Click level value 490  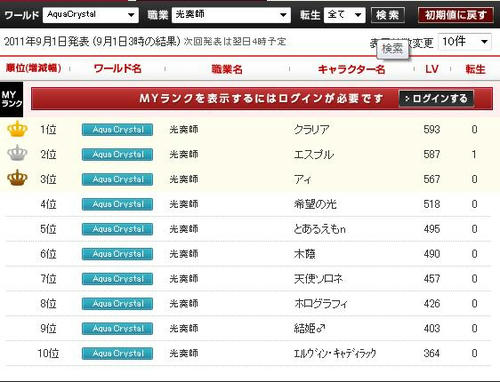[x=432, y=254]
